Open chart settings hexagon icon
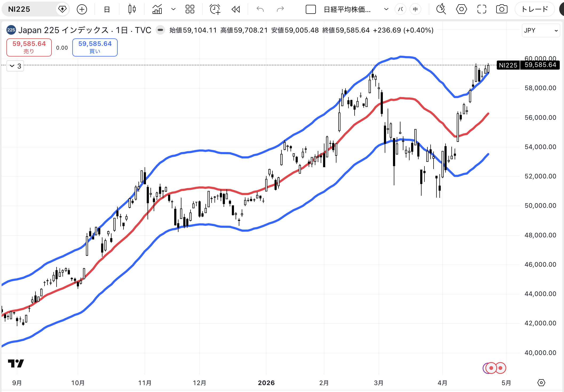This screenshot has width=564, height=392. coord(461,9)
